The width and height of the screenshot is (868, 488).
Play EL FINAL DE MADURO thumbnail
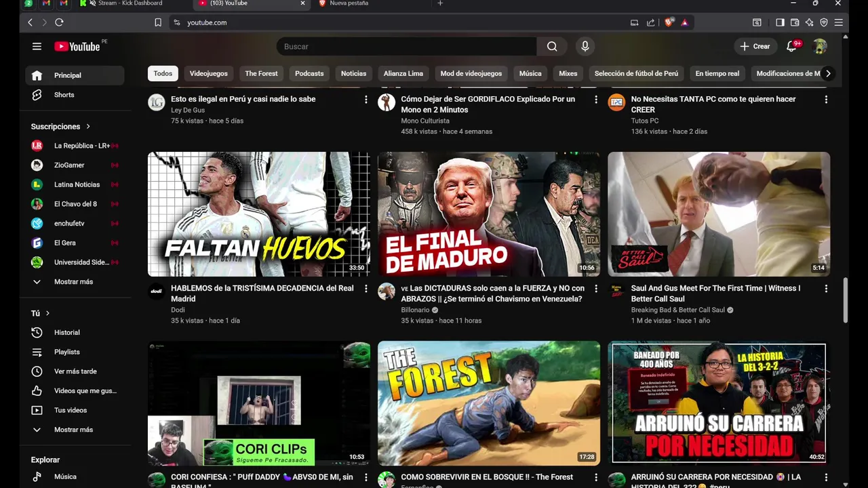489,214
